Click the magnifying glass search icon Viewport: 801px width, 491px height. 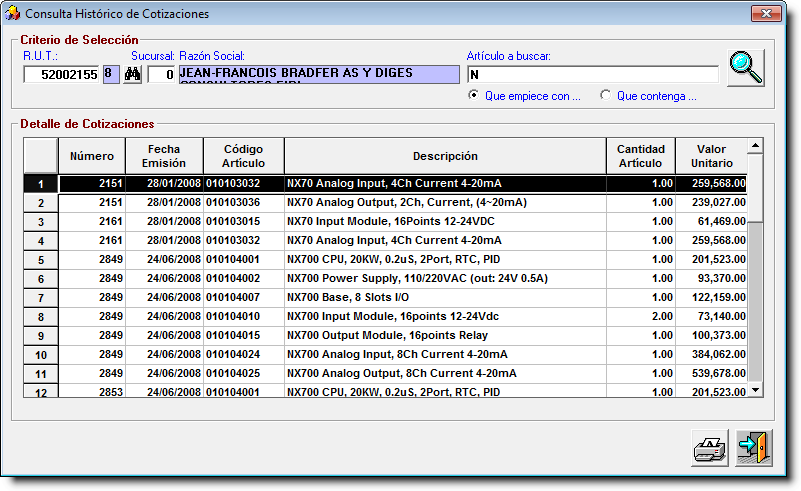pyautogui.click(x=745, y=68)
